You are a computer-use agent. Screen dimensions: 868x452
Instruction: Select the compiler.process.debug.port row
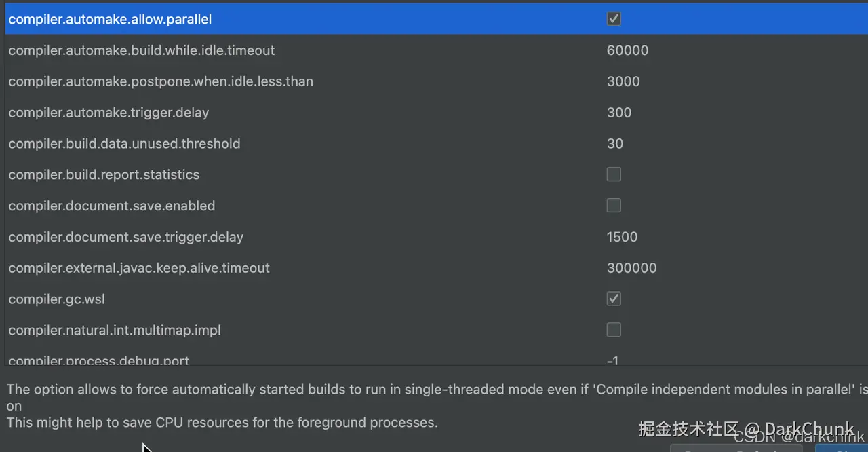pos(99,360)
